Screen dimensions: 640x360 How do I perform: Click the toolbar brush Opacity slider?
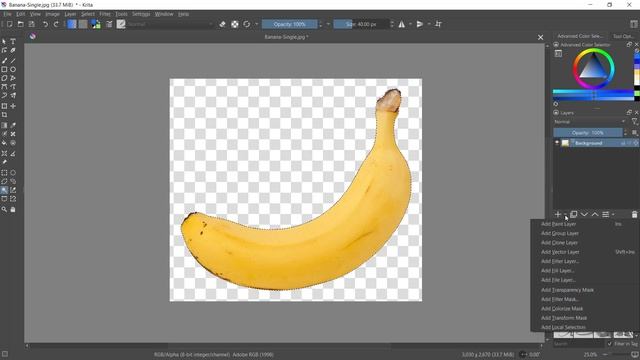coord(289,24)
